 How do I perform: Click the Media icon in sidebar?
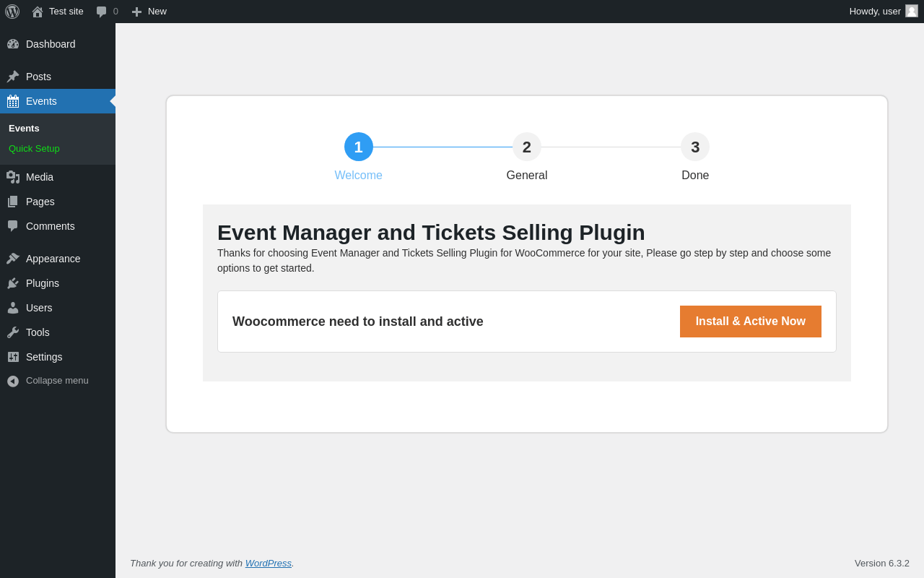(13, 177)
